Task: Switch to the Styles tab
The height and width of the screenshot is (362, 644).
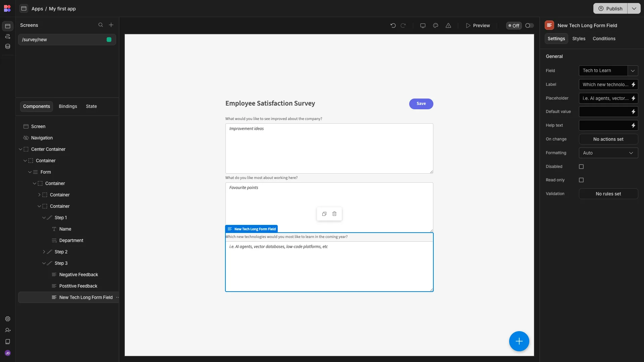Action: 579,39
